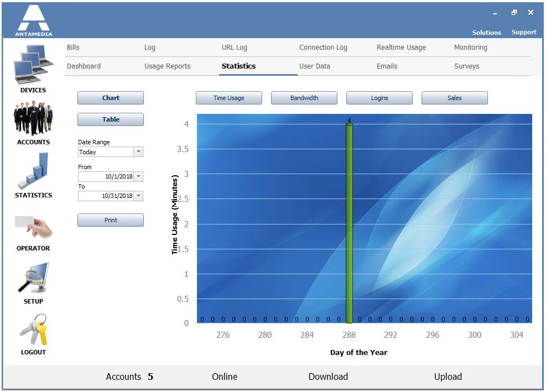The image size is (546, 392).
Task: Show the Logins chart
Action: tap(379, 98)
